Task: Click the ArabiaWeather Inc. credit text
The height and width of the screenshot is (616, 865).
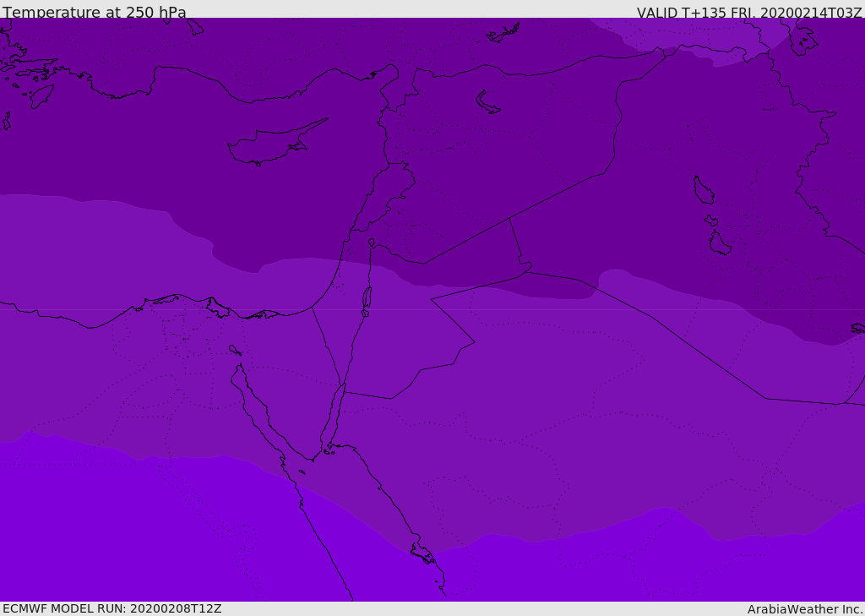Action: click(805, 609)
